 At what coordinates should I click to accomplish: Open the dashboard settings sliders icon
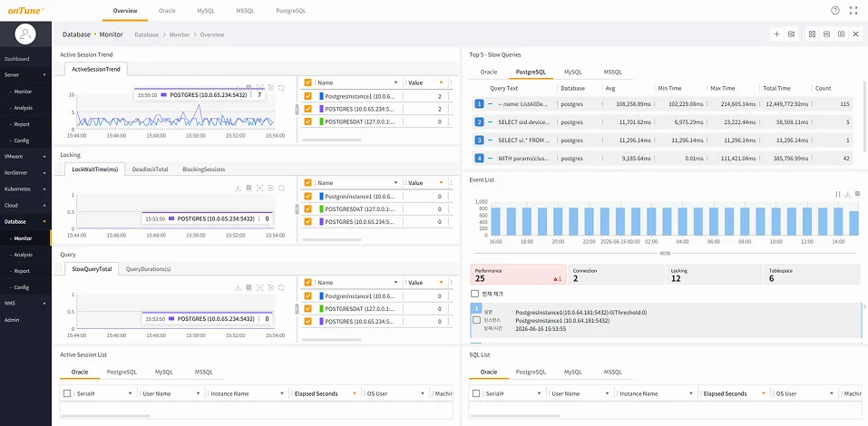(792, 34)
